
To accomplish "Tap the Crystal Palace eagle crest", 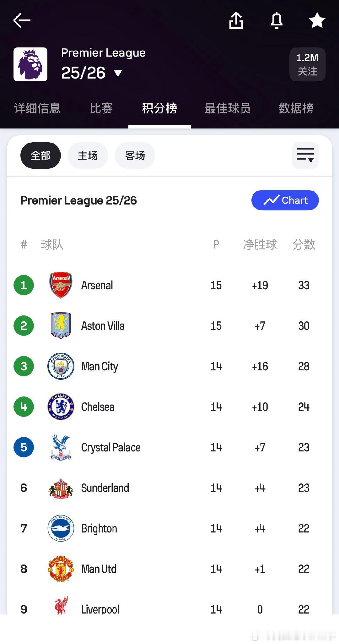I will (x=61, y=447).
